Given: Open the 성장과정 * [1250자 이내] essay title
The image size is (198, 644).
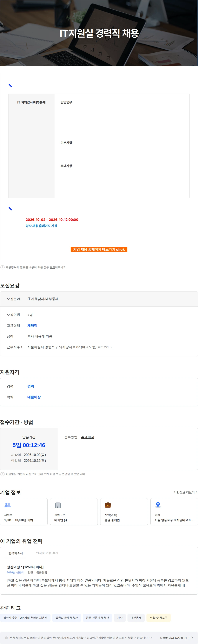Looking at the screenshot, I should pyautogui.click(x=25, y=567).
